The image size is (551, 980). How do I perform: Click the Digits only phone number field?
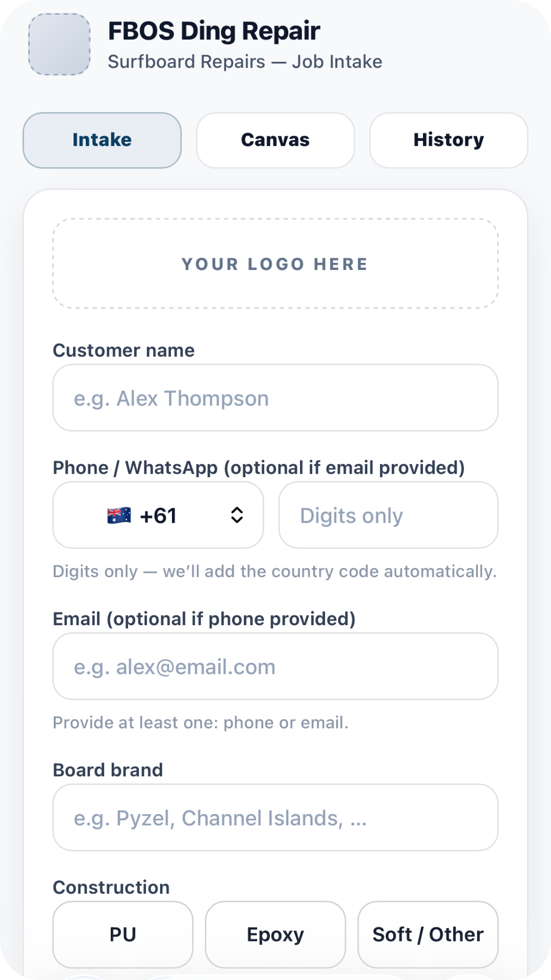388,515
